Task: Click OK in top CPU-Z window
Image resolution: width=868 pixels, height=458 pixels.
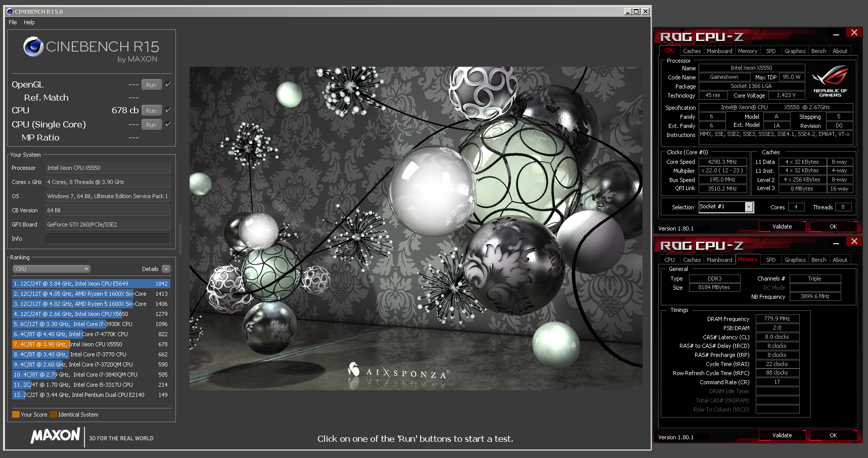Action: 833,226
